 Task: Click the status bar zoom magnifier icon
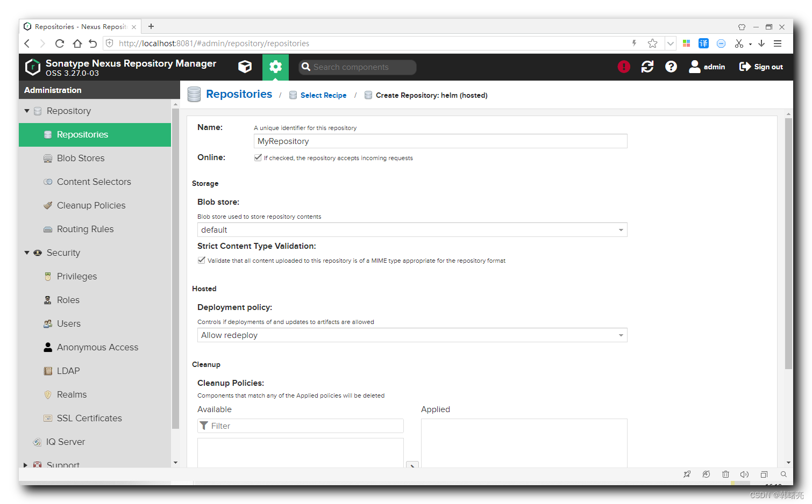(x=783, y=474)
